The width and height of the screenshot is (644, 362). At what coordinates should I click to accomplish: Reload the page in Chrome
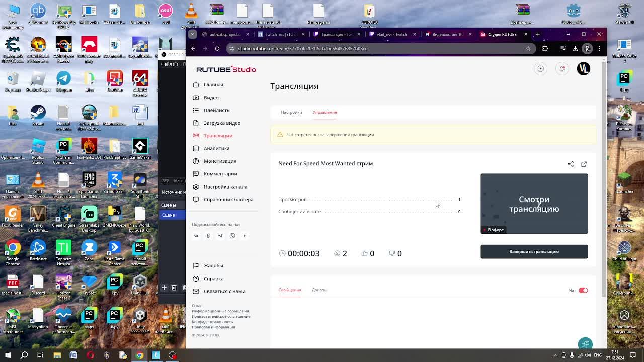217,49
